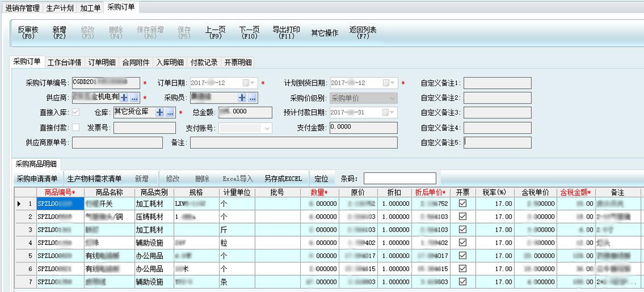Image resolution: width=644 pixels, height=292 pixels.
Task: Toggle the 开票 checkbox in row 5
Action: [462, 255]
